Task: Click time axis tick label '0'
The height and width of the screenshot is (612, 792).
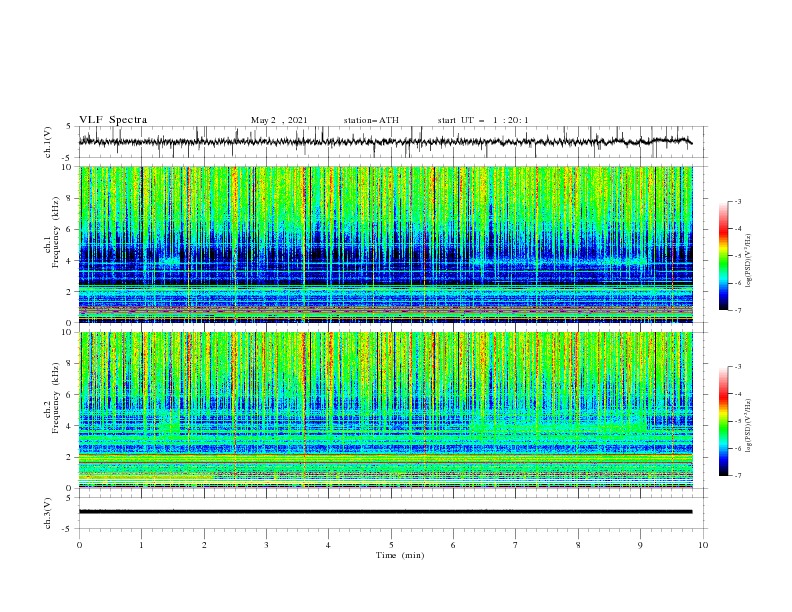Action: pyautogui.click(x=79, y=545)
